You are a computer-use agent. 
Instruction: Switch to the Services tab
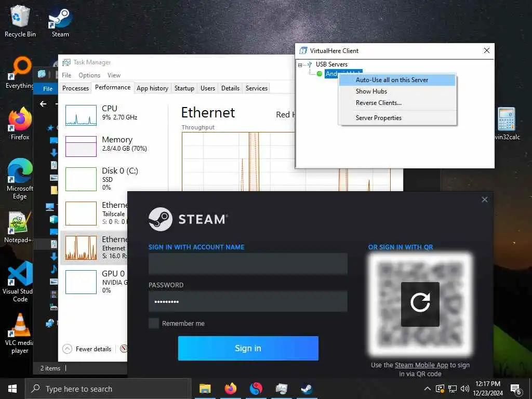coord(257,88)
